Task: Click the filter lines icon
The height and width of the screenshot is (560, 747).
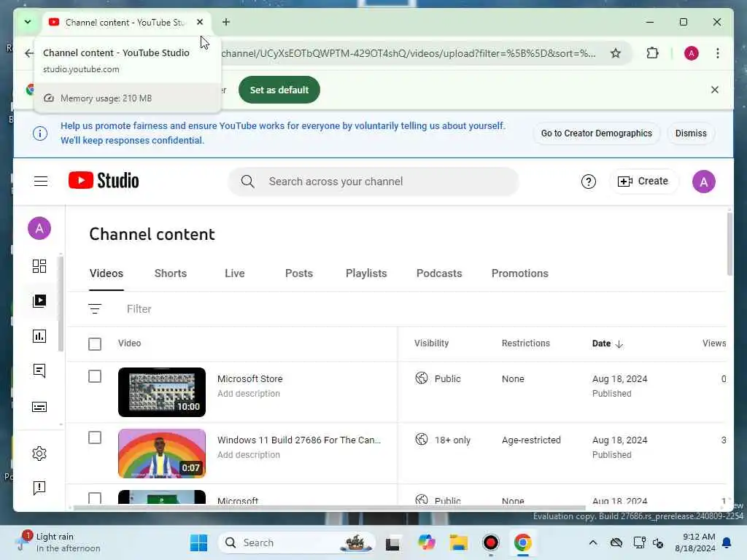Action: point(95,309)
